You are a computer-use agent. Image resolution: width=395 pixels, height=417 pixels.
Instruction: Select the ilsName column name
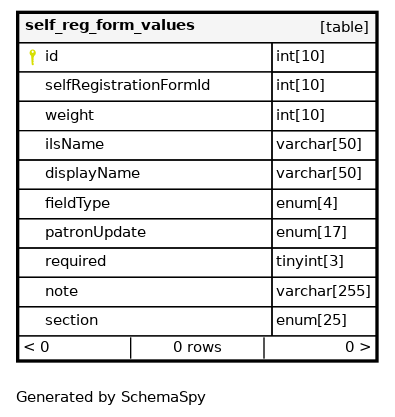74,144
